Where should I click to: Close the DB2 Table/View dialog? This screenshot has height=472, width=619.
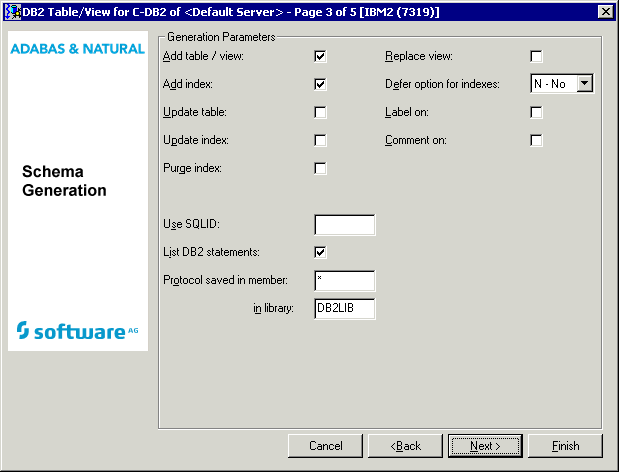click(x=605, y=10)
